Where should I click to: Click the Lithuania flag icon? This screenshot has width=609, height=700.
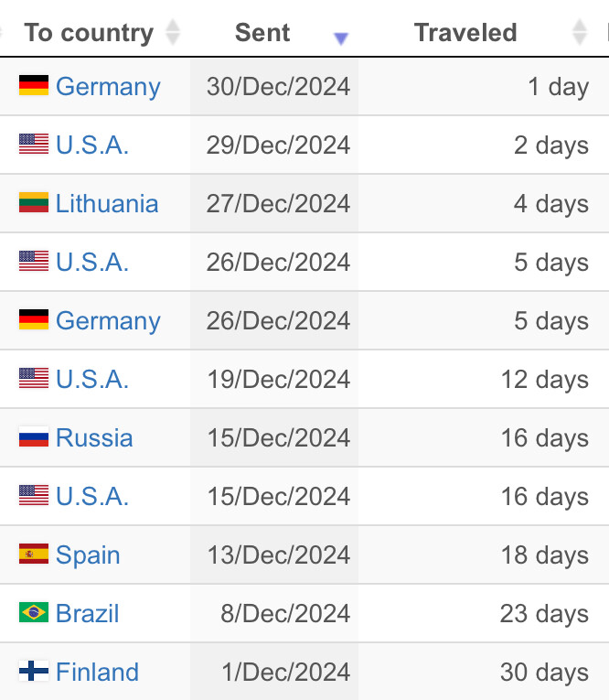click(x=34, y=203)
